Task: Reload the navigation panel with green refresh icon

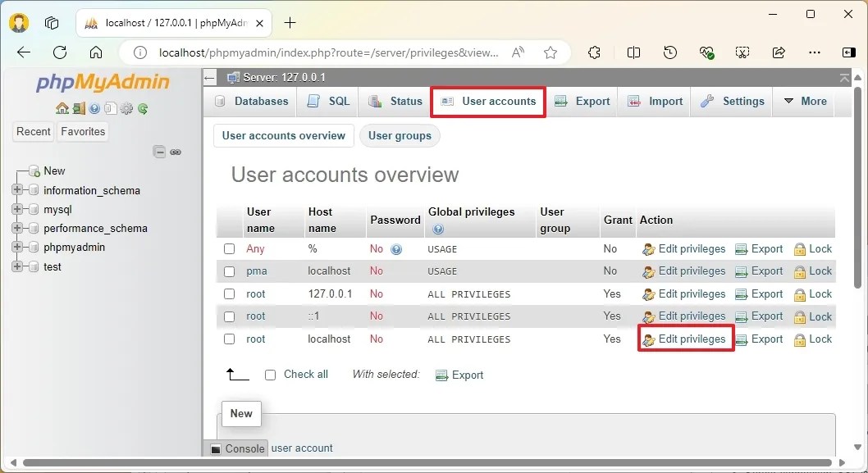Action: point(142,108)
